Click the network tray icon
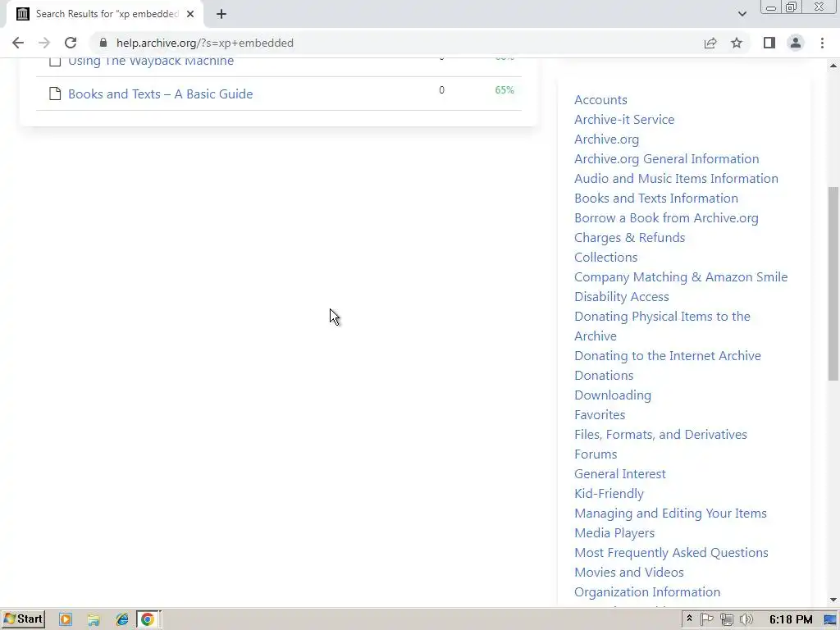Screen dimensions: 840x630 (x=727, y=620)
